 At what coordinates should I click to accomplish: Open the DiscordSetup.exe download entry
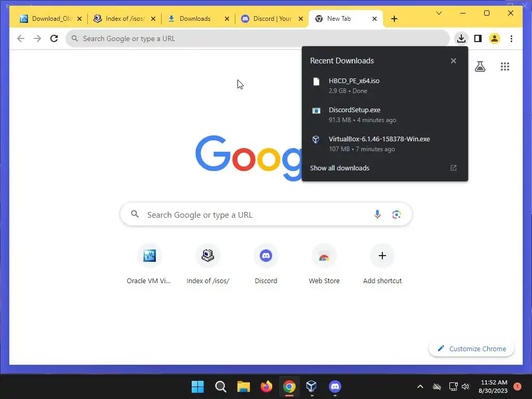pos(385,115)
